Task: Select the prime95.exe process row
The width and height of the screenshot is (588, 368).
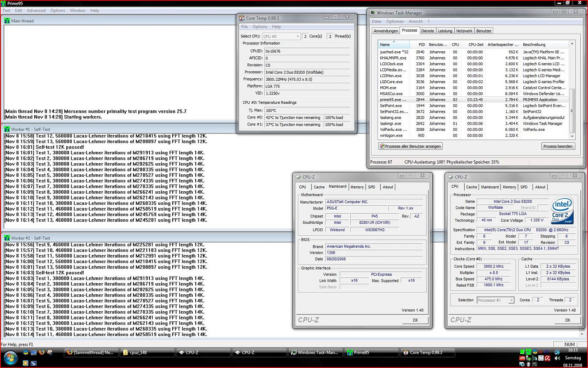Action: (x=473, y=100)
